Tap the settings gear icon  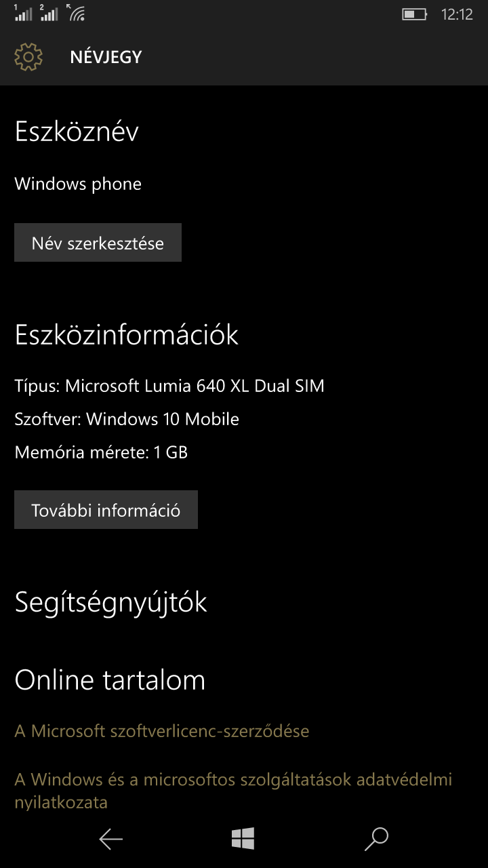(x=28, y=57)
